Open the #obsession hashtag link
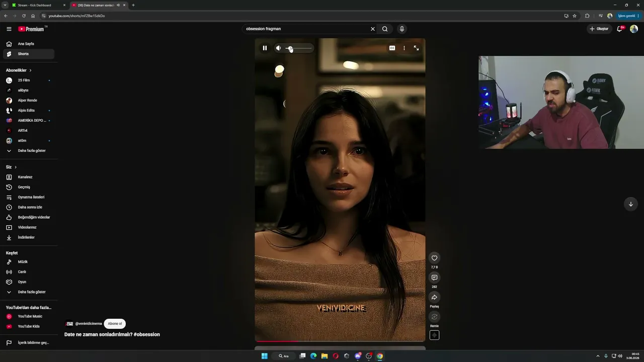The width and height of the screenshot is (644, 362). [x=147, y=334]
